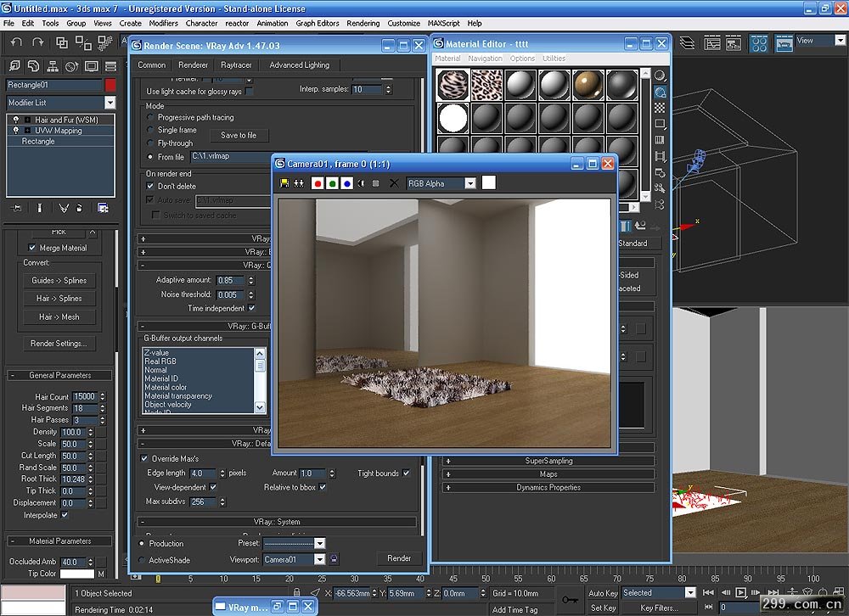Viewport: 849px width, 616px height.
Task: Uncheck Don't delete under On render end
Action: 150,186
